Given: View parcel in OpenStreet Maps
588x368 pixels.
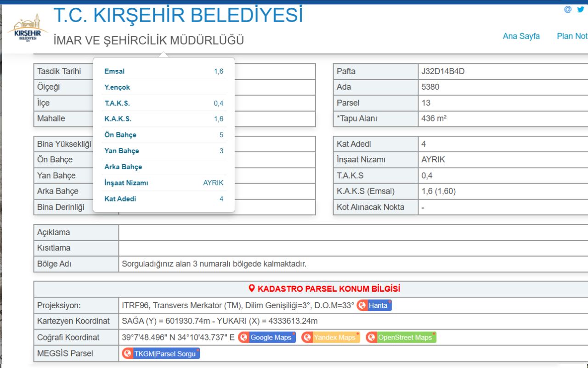Looking at the screenshot, I should 405,338.
